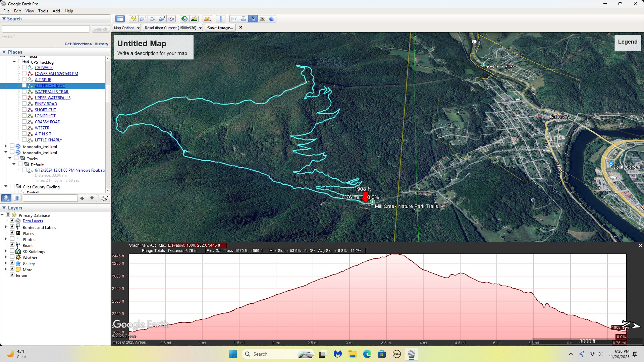The image size is (644, 362).
Task: Toggle checkbox for CATWALK track
Action: click(24, 67)
